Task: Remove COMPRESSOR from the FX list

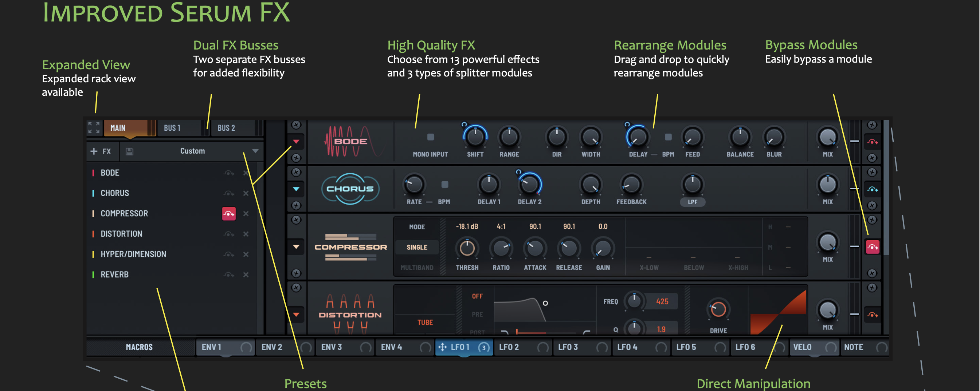Action: pos(246,214)
